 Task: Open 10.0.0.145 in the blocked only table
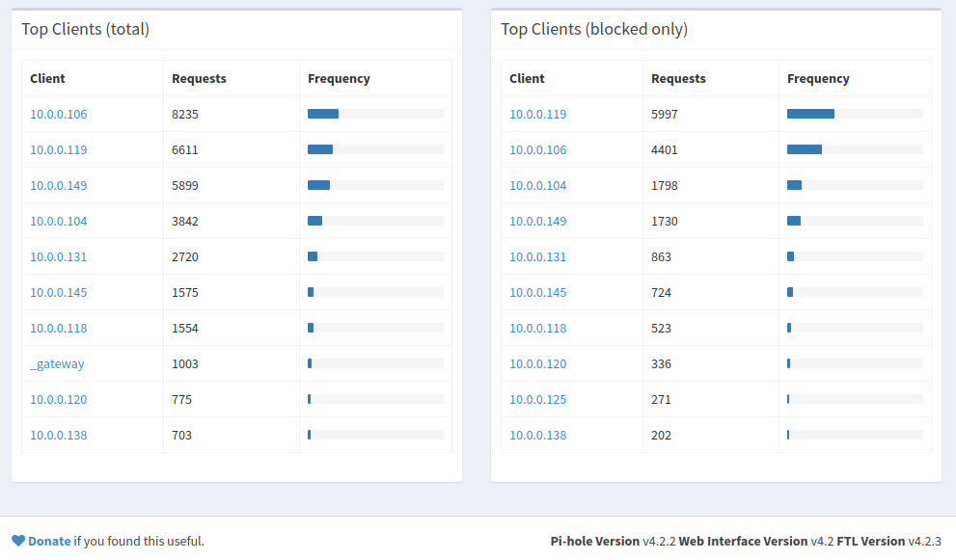tap(537, 292)
